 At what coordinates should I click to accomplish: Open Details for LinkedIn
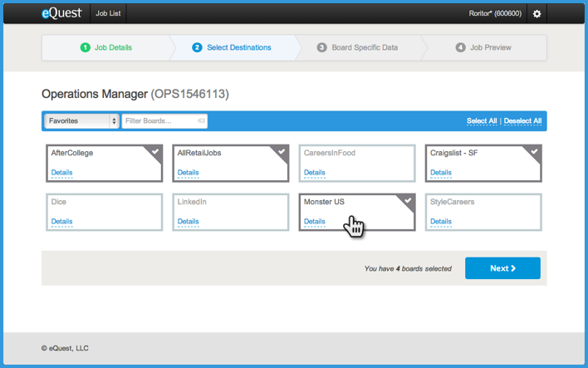click(189, 221)
